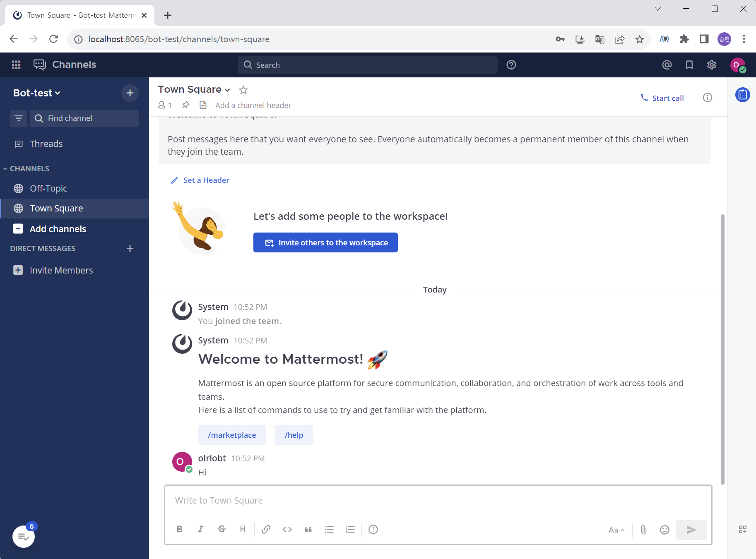Insert heading with H icon
This screenshot has height=559, width=756.
243,529
